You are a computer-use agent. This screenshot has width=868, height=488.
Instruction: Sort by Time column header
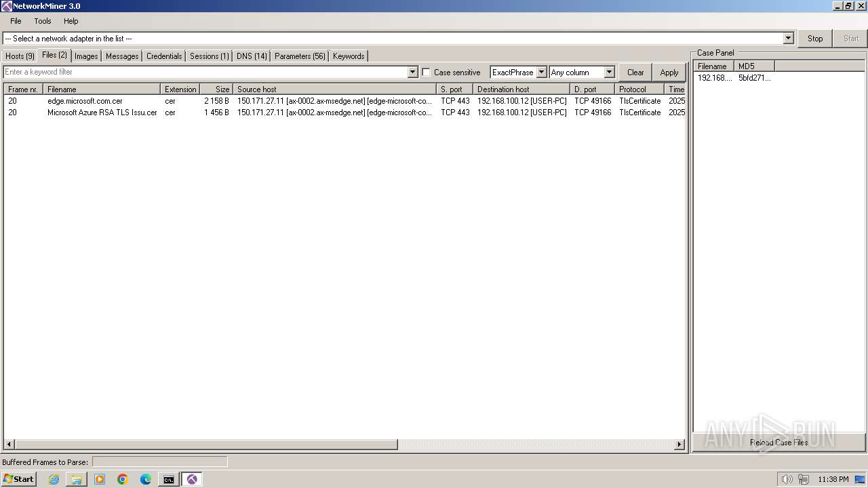pyautogui.click(x=676, y=89)
